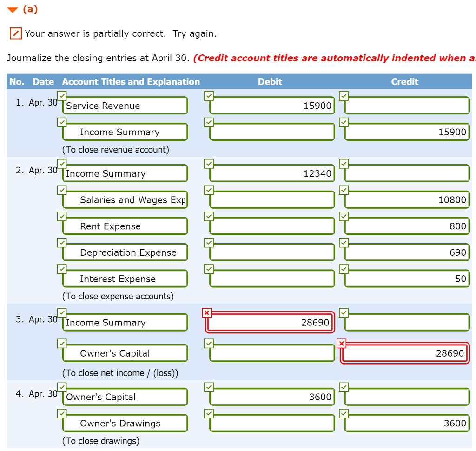The width and height of the screenshot is (476, 451).
Task: Select the 15900 debit input field
Action: click(272, 106)
